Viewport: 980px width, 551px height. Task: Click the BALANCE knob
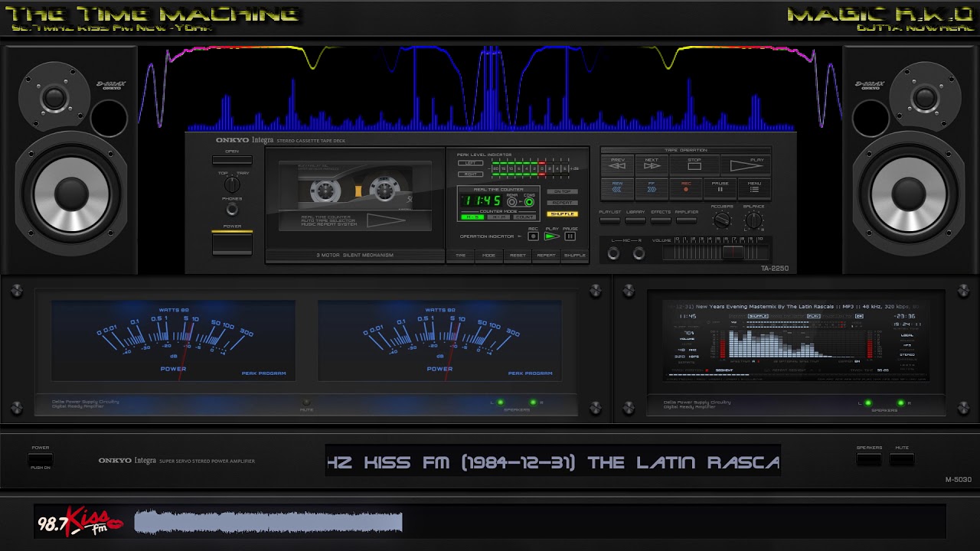(x=754, y=220)
